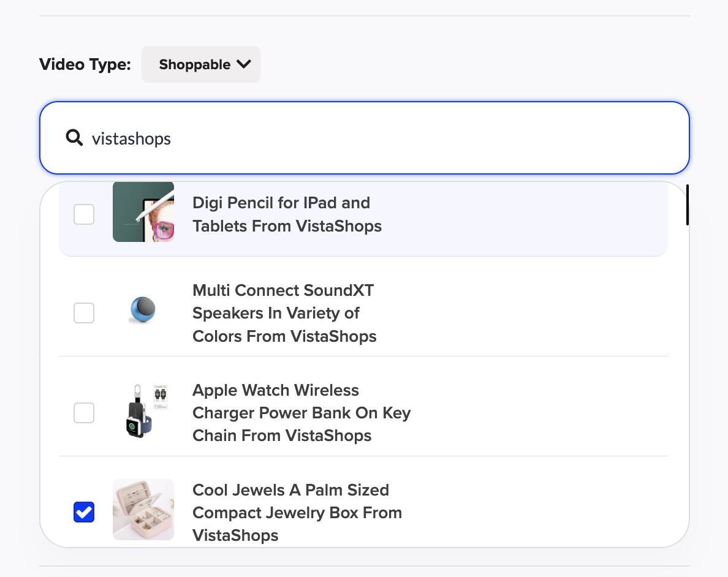
Task: Click the Apple Watch Wireless Charger title
Action: tap(301, 413)
